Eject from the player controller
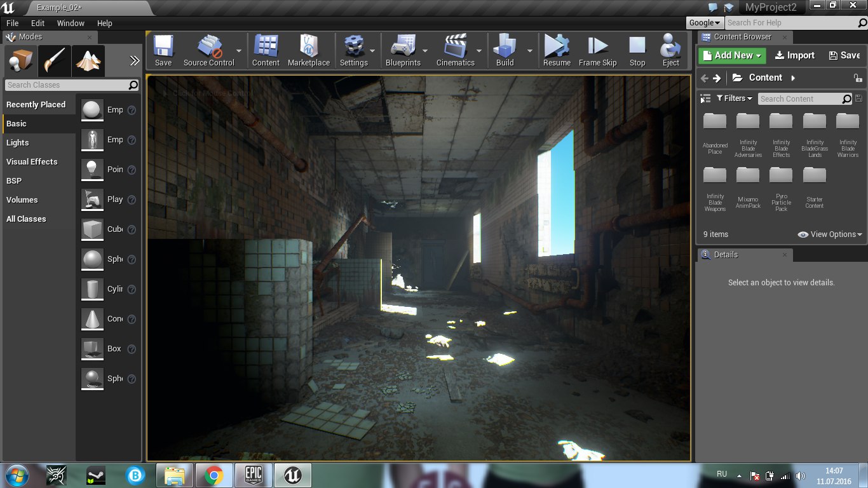868x488 pixels. click(670, 50)
